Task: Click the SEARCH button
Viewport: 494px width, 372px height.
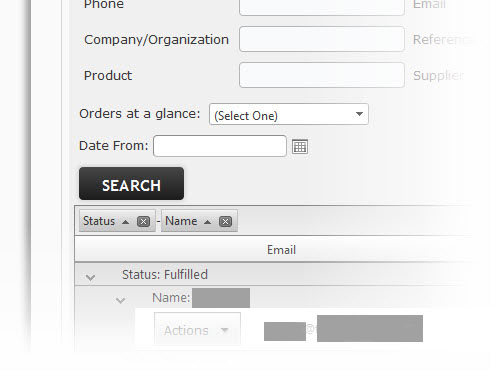Action: click(x=131, y=184)
